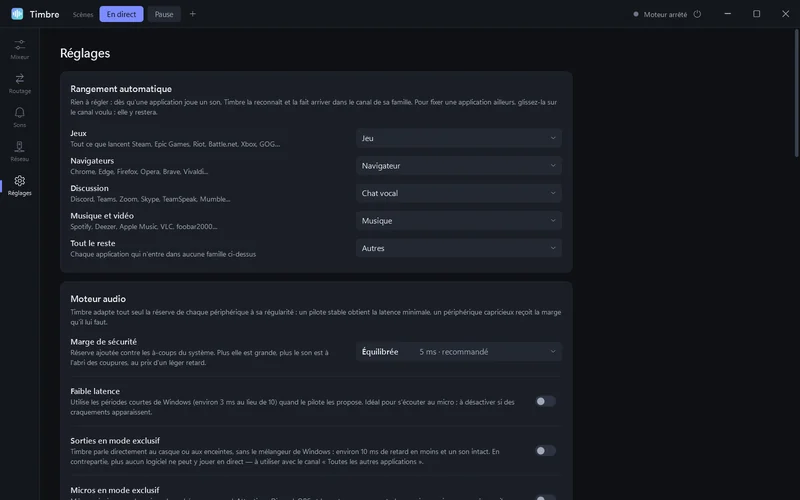The width and height of the screenshot is (800, 500).
Task: Open the Sons bell icon
Action: pos(19,112)
